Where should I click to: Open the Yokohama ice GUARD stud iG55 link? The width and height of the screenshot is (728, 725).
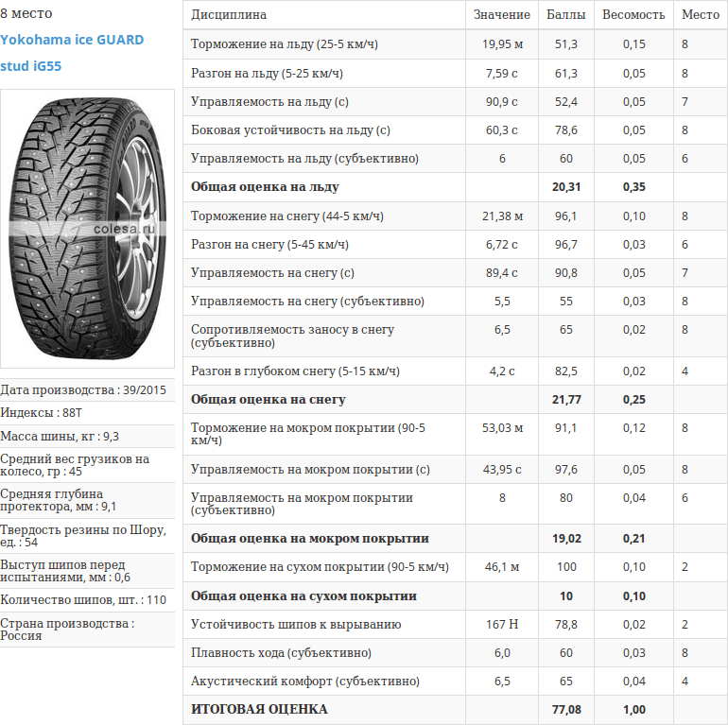(x=72, y=53)
